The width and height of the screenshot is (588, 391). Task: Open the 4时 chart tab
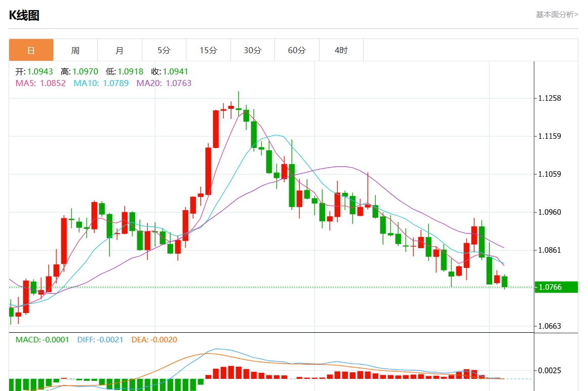(341, 50)
